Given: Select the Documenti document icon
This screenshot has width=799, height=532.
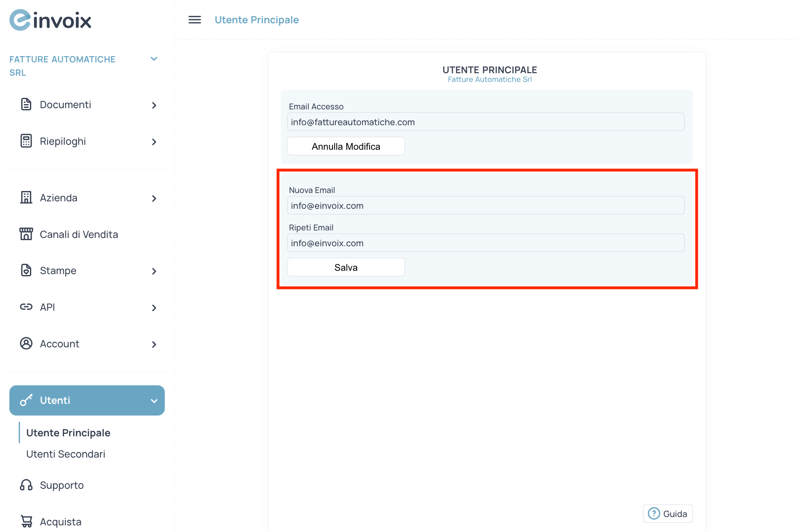Looking at the screenshot, I should [x=26, y=104].
